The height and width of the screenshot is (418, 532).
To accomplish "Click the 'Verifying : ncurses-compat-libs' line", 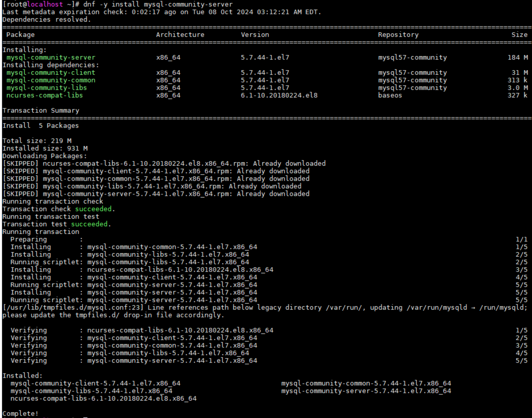I will [269, 330].
